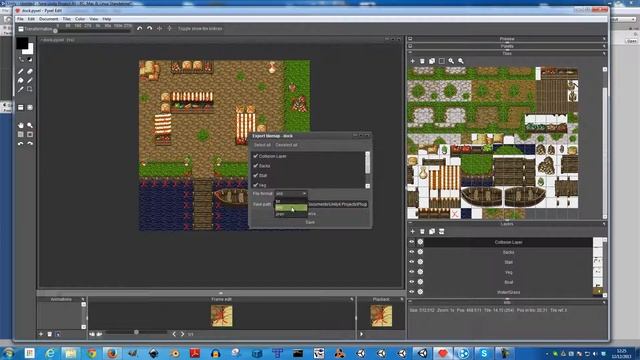Select the rectangular Selection tool

point(30,89)
